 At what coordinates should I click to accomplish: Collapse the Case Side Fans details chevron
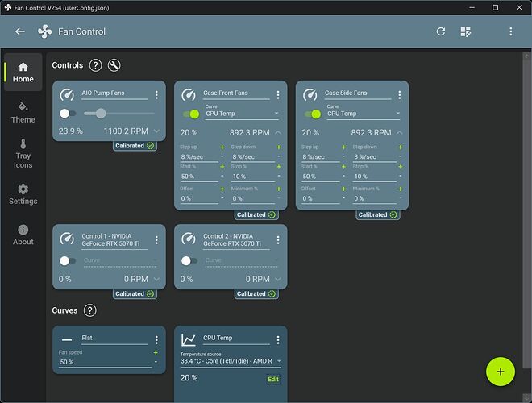pyautogui.click(x=399, y=132)
